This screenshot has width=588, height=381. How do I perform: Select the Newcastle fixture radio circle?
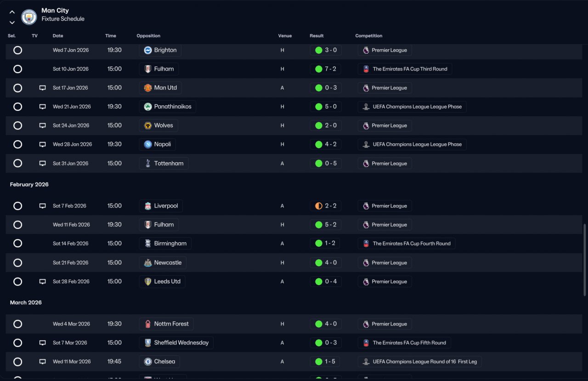pyautogui.click(x=17, y=263)
